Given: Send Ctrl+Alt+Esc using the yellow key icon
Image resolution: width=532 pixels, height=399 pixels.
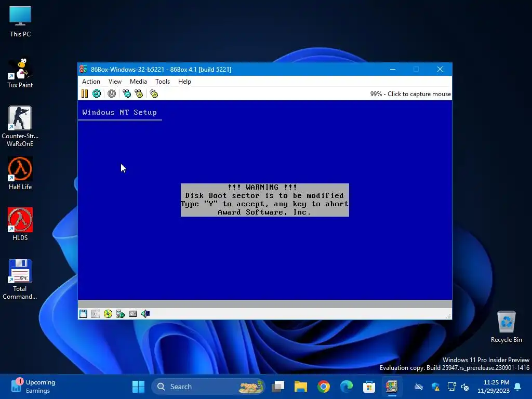Looking at the screenshot, I should pyautogui.click(x=139, y=94).
